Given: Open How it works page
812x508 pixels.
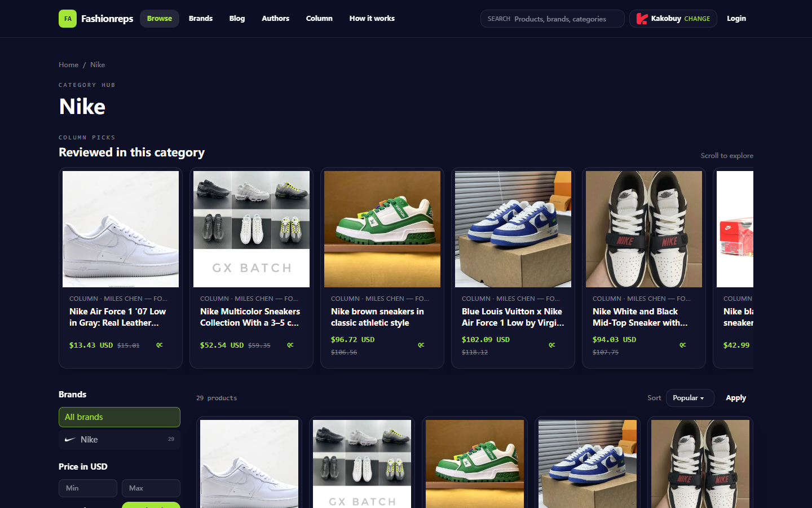Looking at the screenshot, I should (x=372, y=19).
